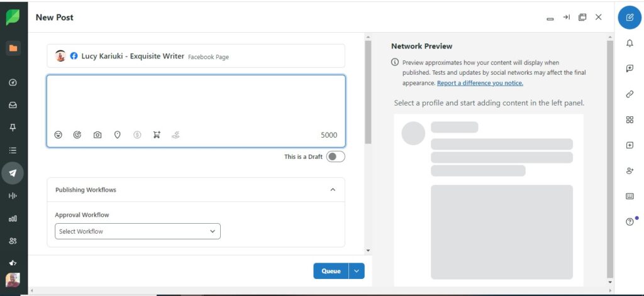Open notifications bell in right rail

630,43
